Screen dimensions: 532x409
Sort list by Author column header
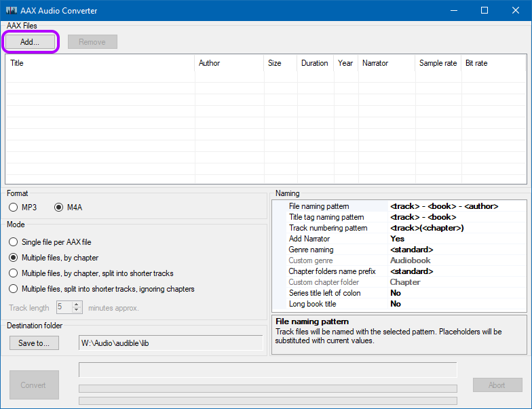(x=229, y=63)
